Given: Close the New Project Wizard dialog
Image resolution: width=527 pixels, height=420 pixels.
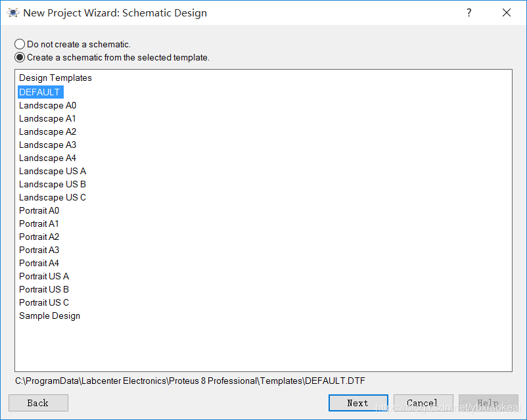Looking at the screenshot, I should coord(507,12).
